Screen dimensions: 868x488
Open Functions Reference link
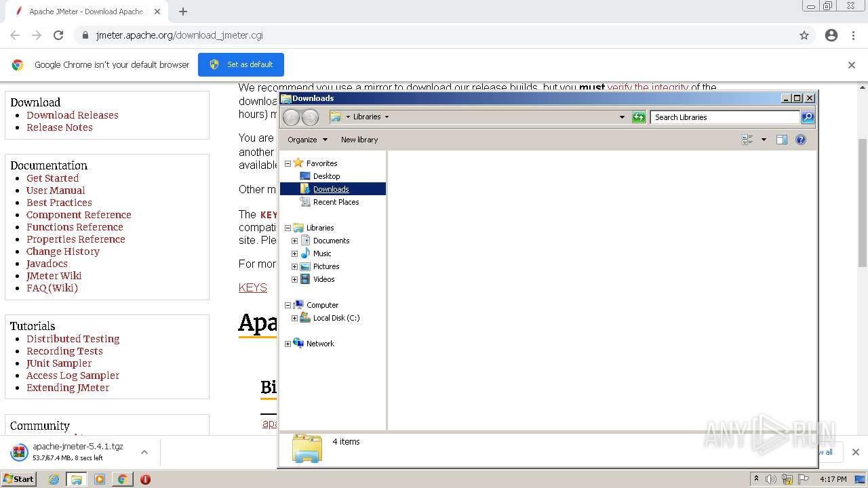tap(75, 227)
